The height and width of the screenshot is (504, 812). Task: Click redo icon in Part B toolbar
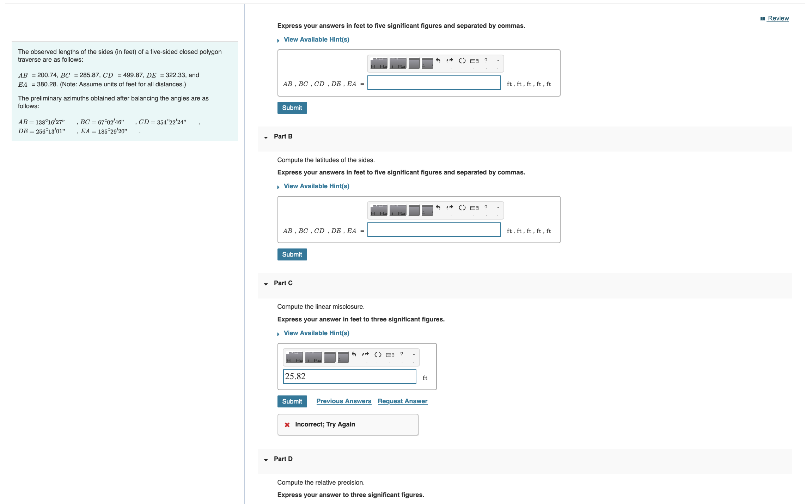(x=450, y=208)
